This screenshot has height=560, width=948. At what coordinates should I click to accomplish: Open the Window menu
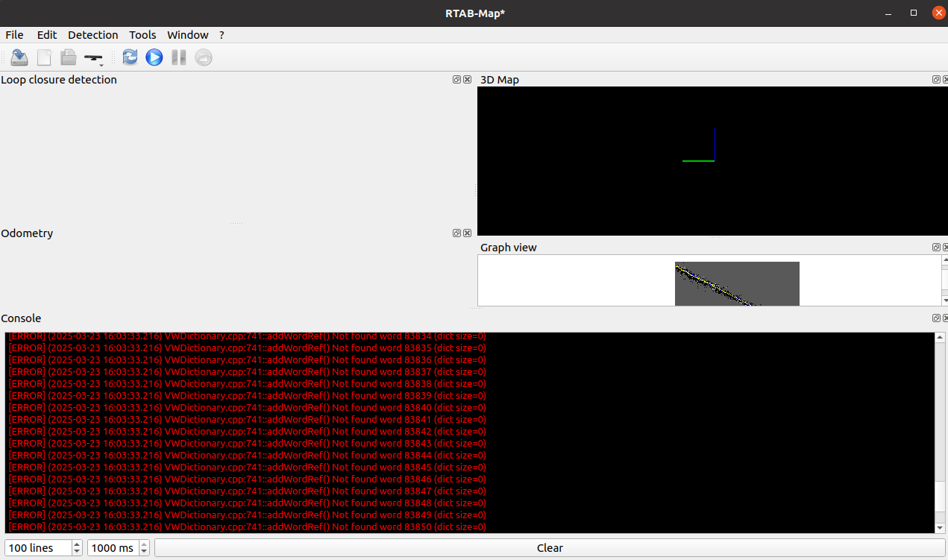(187, 35)
